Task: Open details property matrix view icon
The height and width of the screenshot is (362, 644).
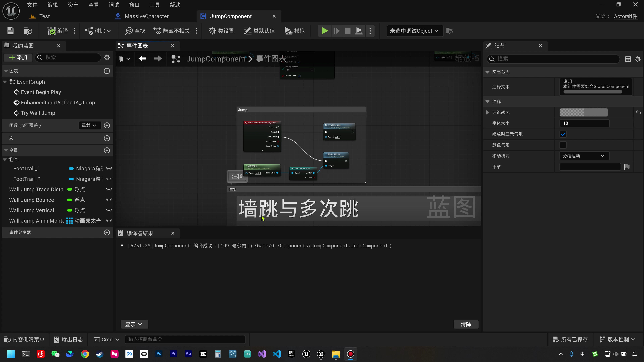Action: click(x=628, y=59)
